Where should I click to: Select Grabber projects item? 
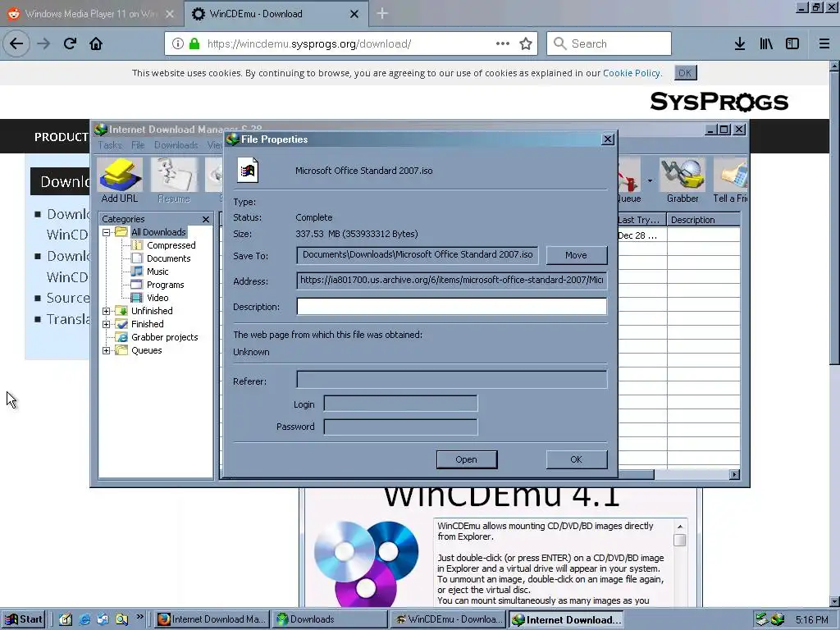tap(164, 337)
